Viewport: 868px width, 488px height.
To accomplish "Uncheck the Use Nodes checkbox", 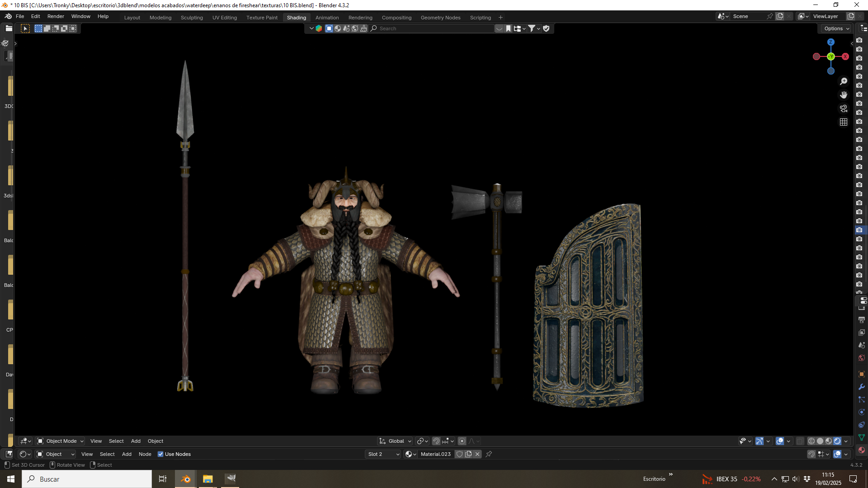I will click(x=160, y=454).
